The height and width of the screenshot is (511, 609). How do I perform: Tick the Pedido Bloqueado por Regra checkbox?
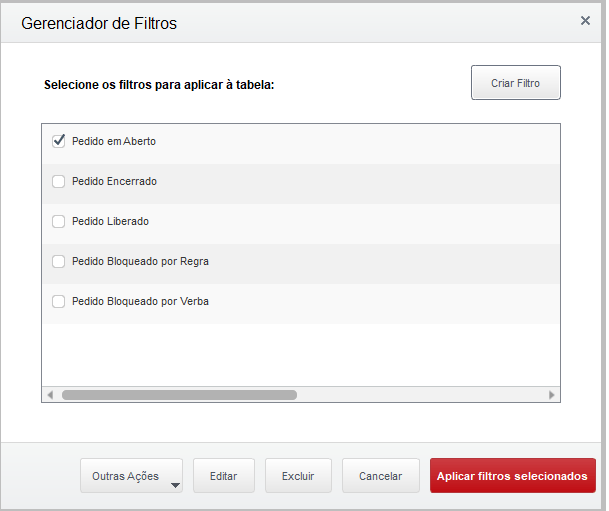tap(59, 261)
